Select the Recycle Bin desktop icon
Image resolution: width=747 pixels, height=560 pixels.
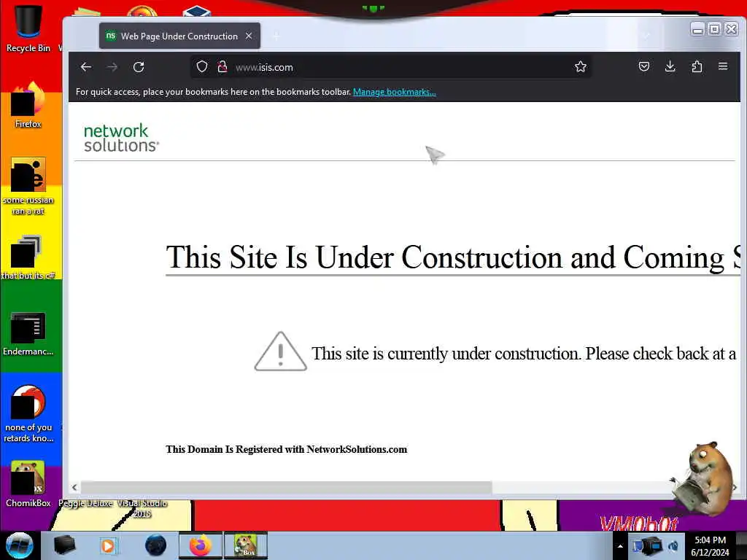pyautogui.click(x=28, y=28)
